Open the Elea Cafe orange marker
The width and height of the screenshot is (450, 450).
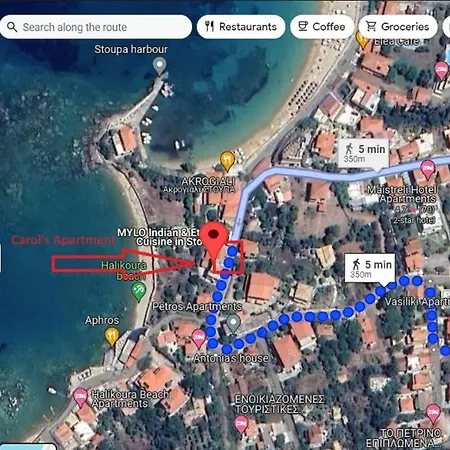coord(363,39)
